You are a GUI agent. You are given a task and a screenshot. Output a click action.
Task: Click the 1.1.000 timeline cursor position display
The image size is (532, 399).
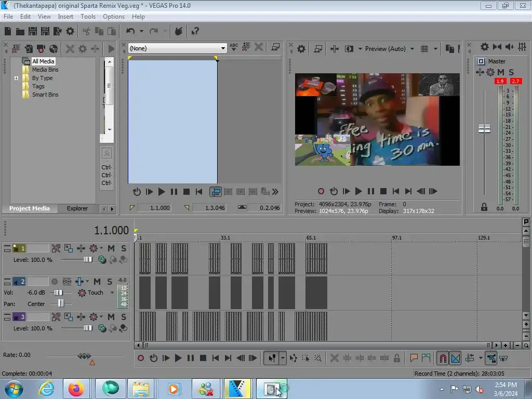point(111,230)
